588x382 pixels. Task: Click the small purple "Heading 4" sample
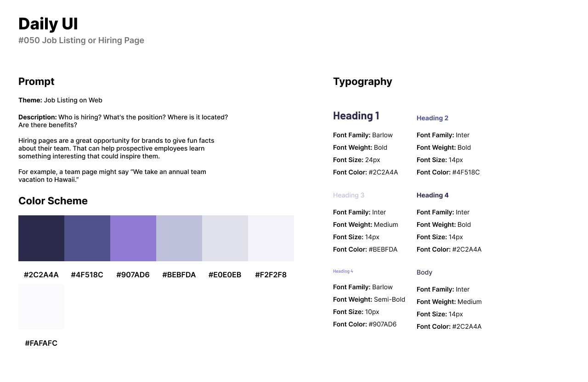pos(343,271)
